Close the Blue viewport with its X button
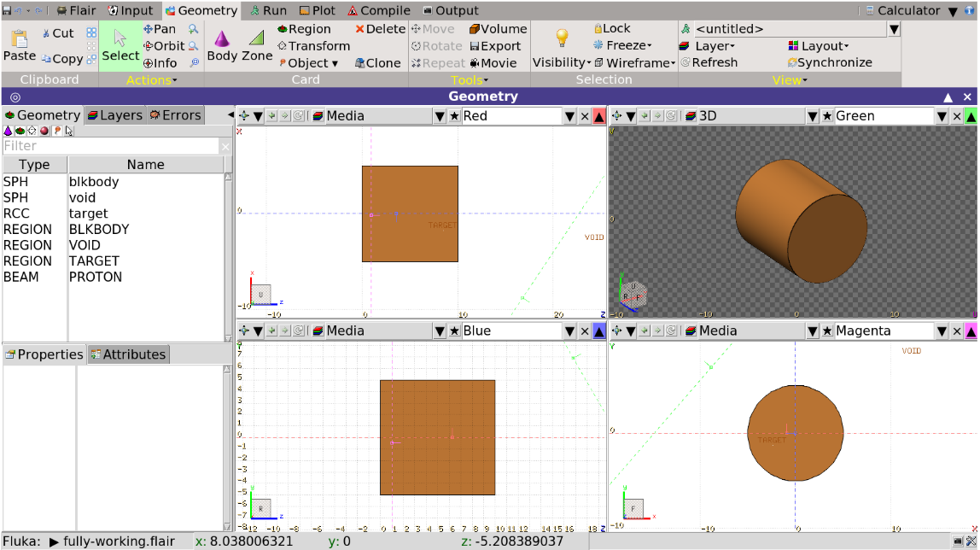The width and height of the screenshot is (980, 550). 585,331
